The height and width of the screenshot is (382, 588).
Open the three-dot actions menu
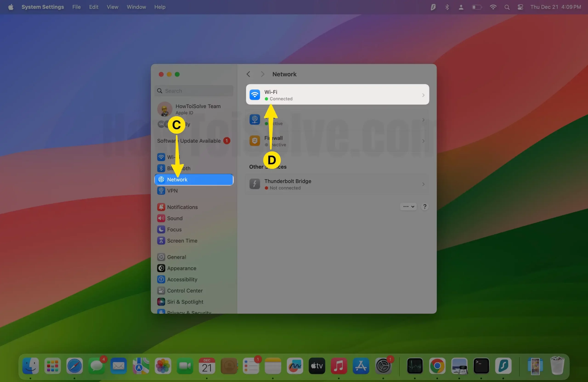pyautogui.click(x=408, y=206)
